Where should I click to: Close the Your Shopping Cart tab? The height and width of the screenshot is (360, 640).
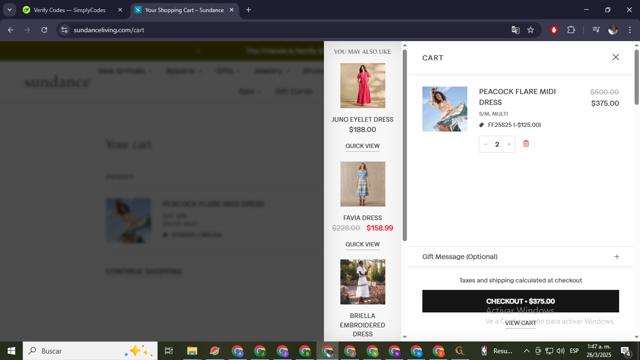tap(231, 10)
